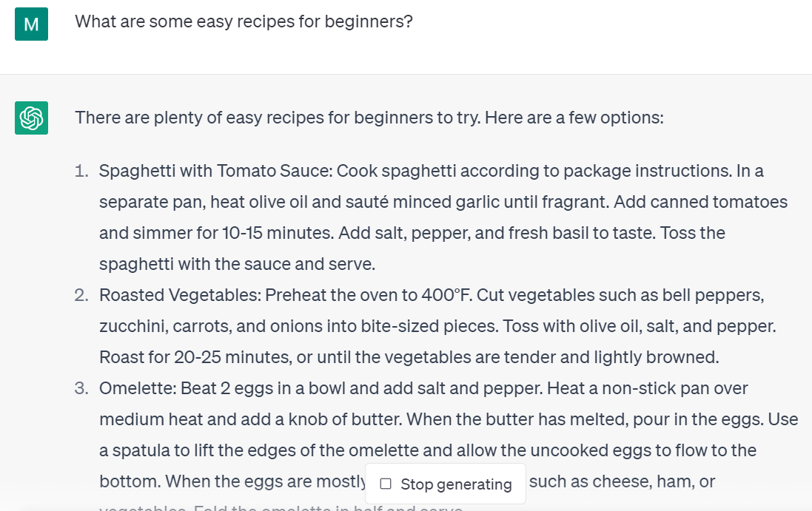Click list number 1 marker

[x=82, y=172]
